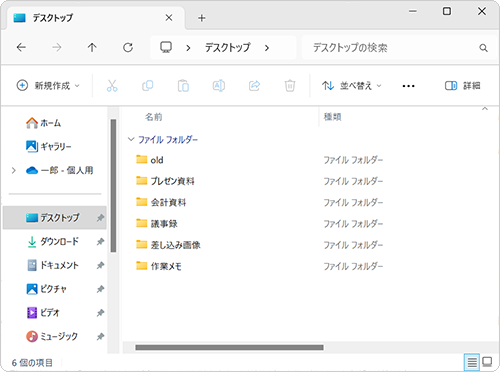
Task: Click the Rename icon in toolbar
Action: [219, 86]
